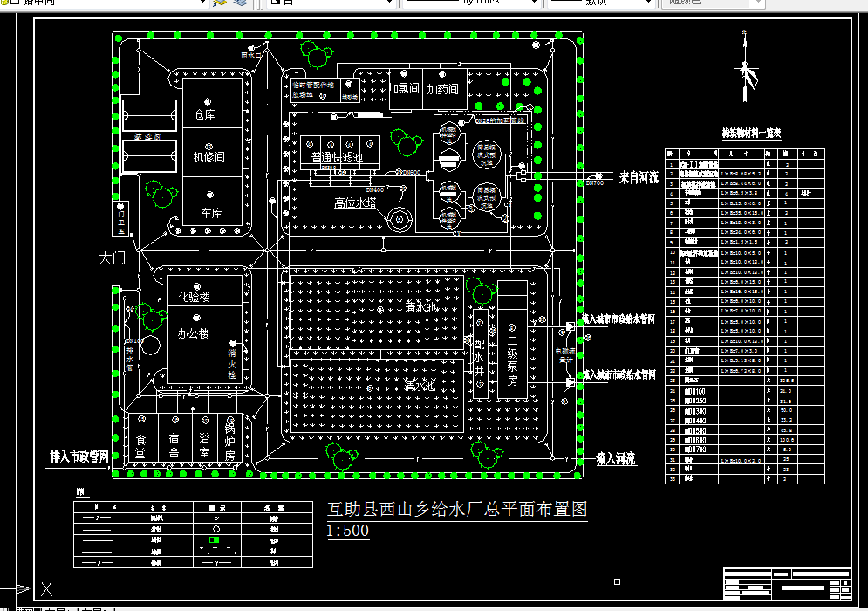The image size is (868, 611).
Task: Click the 用水口 label
Action: tap(250, 55)
